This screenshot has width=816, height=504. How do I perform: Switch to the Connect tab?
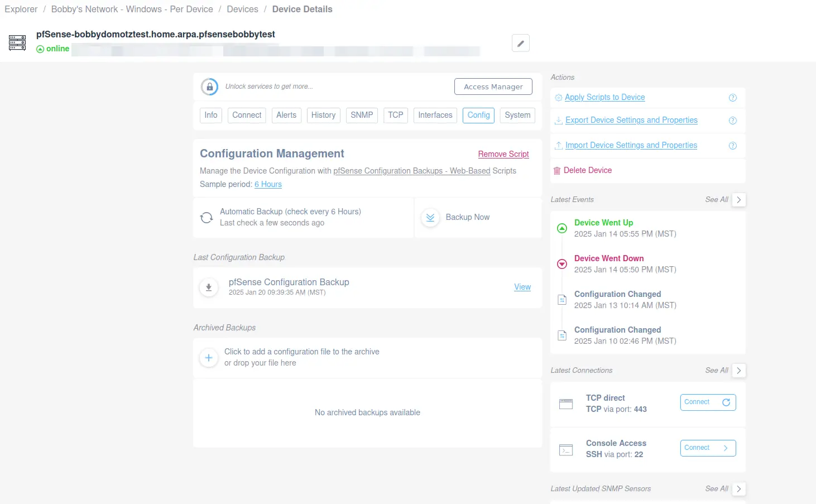[247, 115]
